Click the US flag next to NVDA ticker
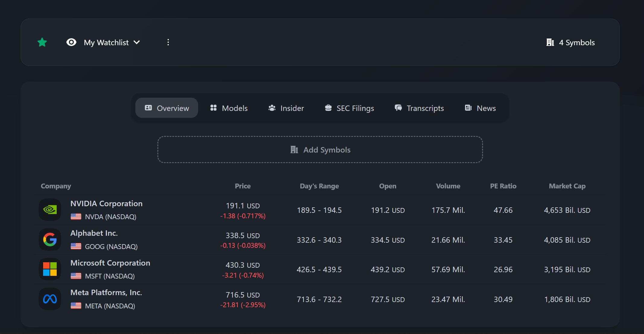This screenshot has width=644, height=334. (x=76, y=217)
